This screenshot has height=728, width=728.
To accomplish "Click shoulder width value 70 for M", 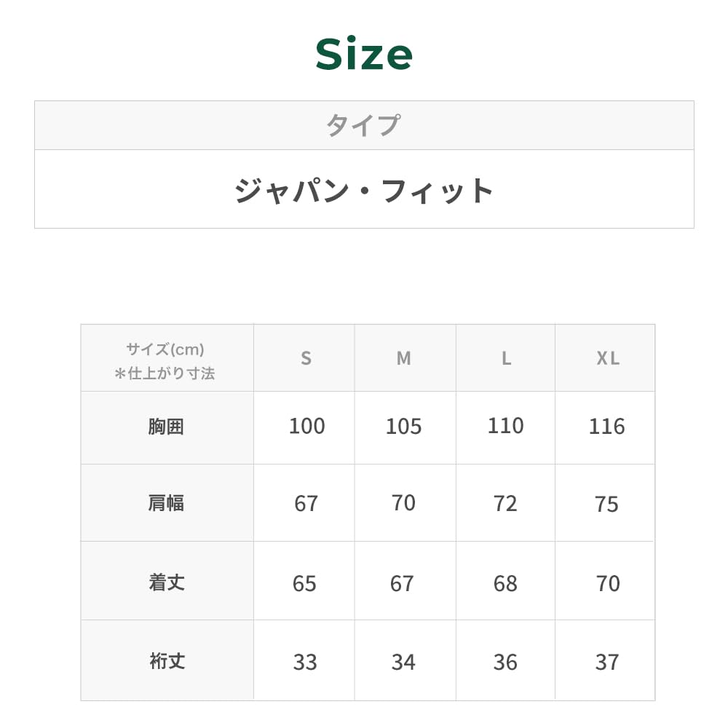I will point(403,503).
